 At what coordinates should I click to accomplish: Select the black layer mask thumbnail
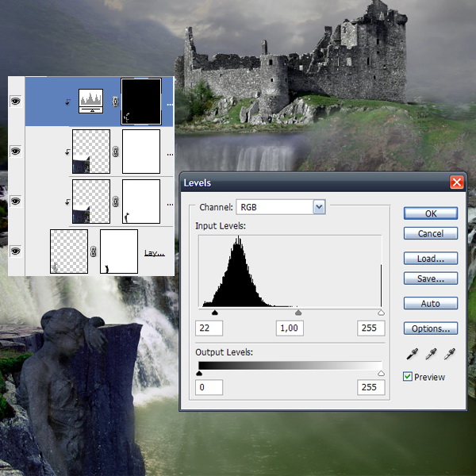[x=141, y=101]
